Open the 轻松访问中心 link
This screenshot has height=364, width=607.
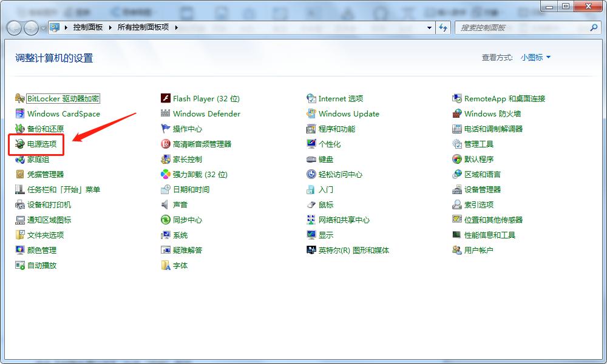[341, 174]
